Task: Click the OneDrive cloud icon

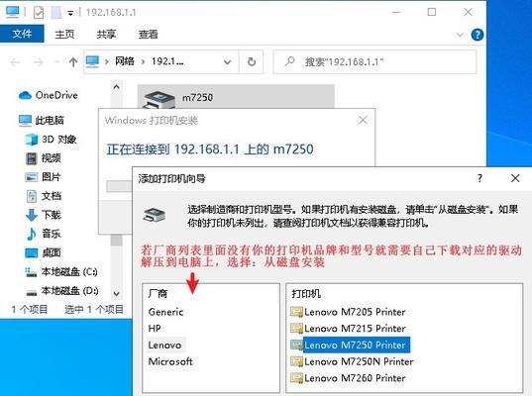Action: [25, 96]
